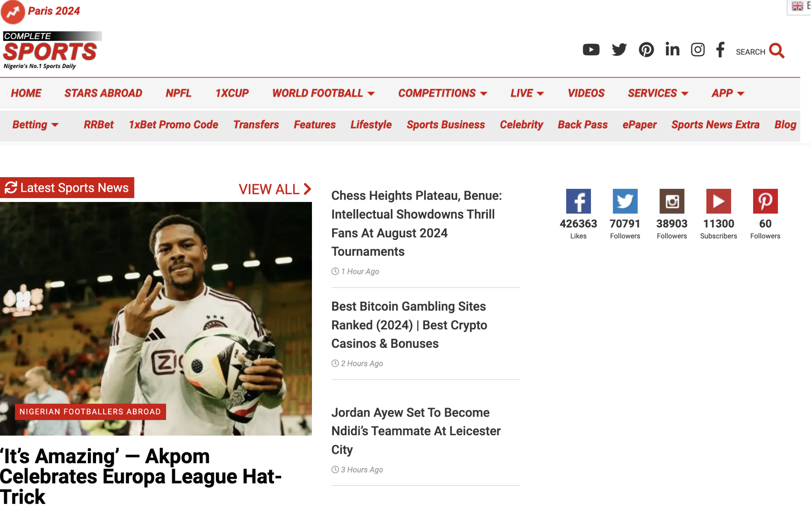Viewport: 812px width, 520px height.
Task: Open the Akpom featured photo
Action: [156, 319]
